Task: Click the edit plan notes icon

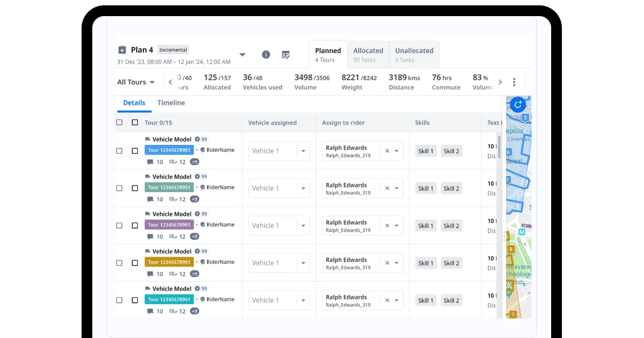Action: tap(286, 55)
